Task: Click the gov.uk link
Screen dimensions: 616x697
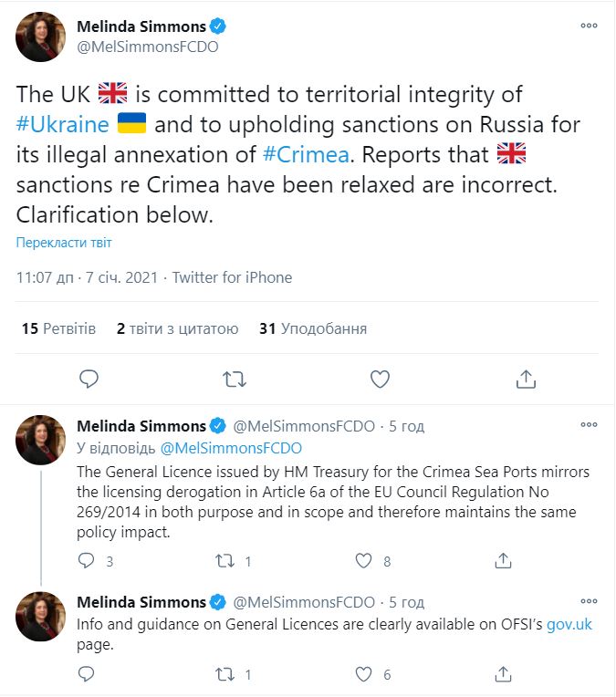Action: 569,625
